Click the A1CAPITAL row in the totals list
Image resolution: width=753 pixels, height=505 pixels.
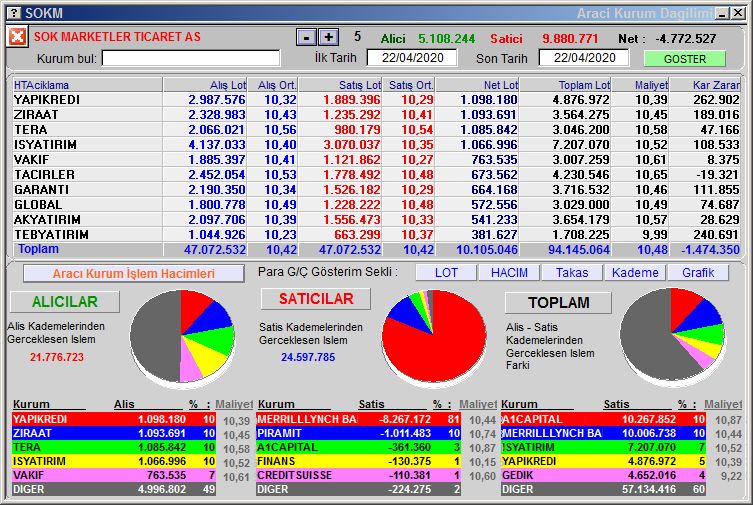pyautogui.click(x=603, y=419)
